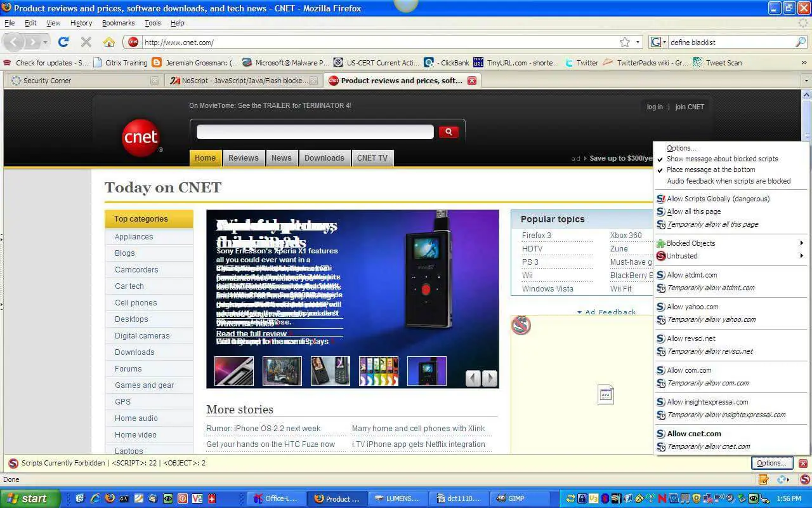
Task: Click the NoScript icon in the status bar corner
Action: 804,479
